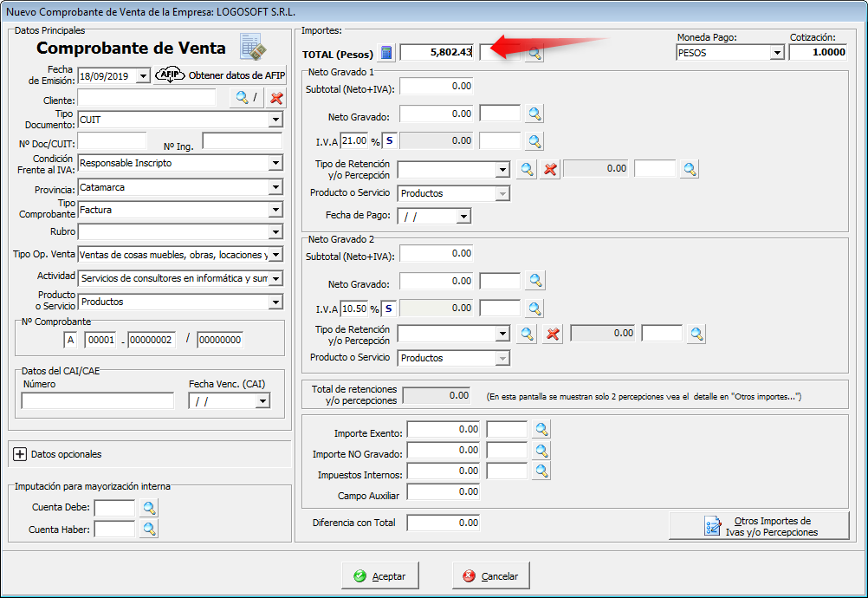Click the red X to clear Cliente

pos(276,98)
